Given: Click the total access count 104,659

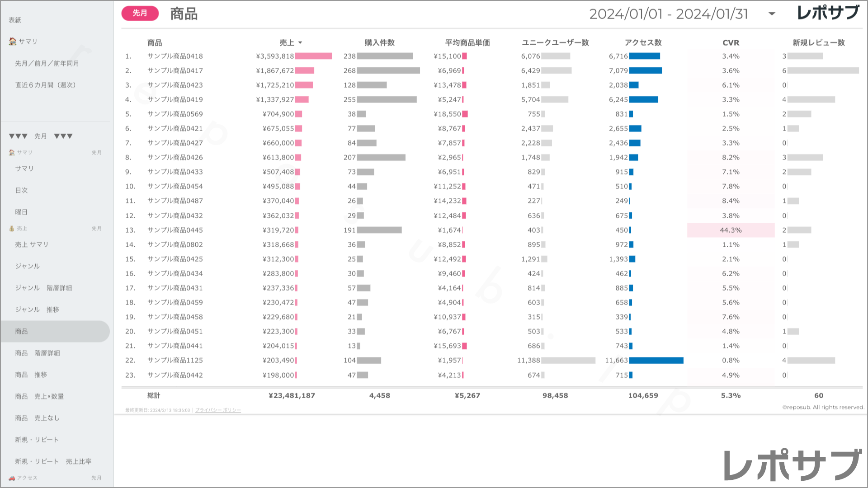Looking at the screenshot, I should (x=643, y=395).
